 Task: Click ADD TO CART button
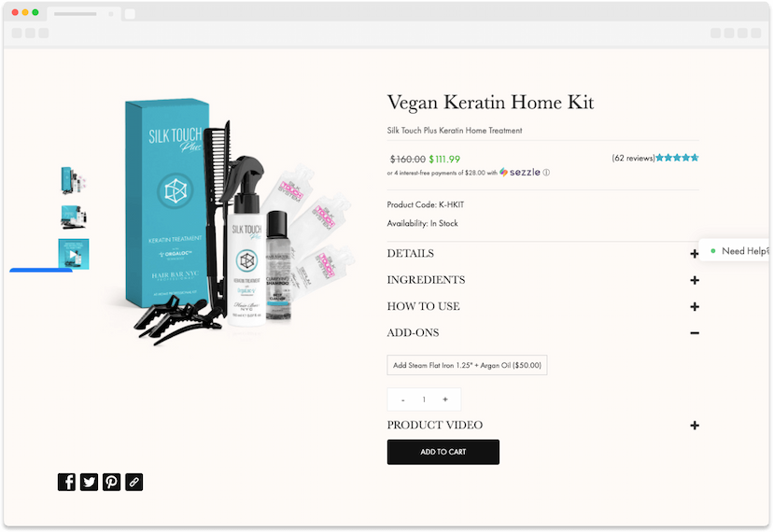(x=443, y=452)
